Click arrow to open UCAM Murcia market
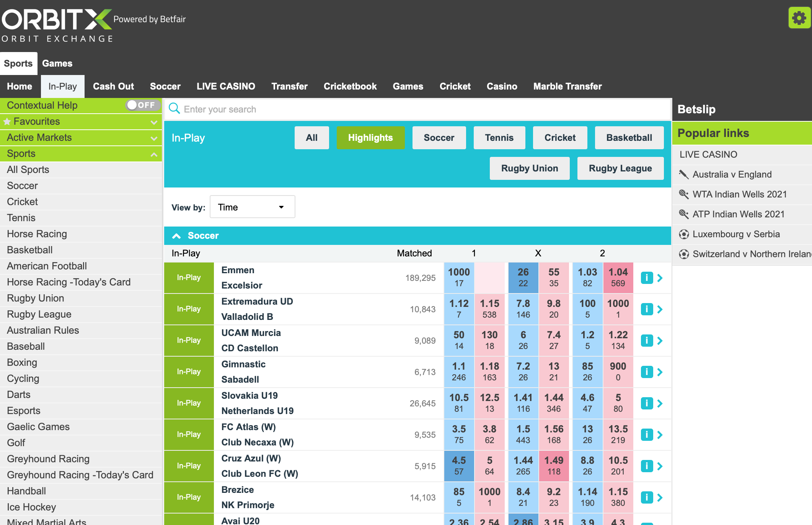Image resolution: width=812 pixels, height=525 pixels. 660,341
